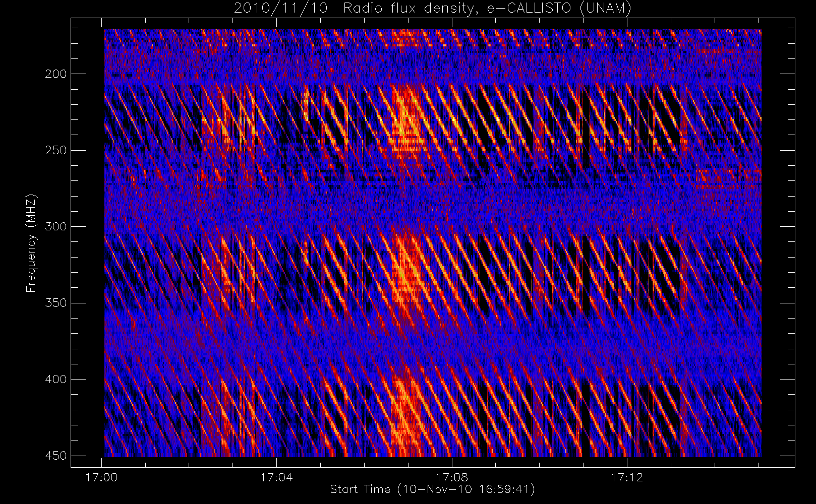816x504 pixels.
Task: Click the 400 frequency tick label
Action: tap(55, 379)
